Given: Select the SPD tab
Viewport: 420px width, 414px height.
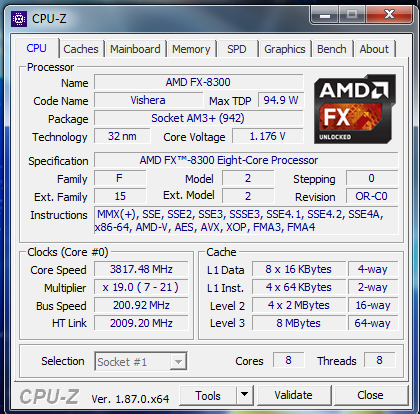Looking at the screenshot, I should pos(237,49).
